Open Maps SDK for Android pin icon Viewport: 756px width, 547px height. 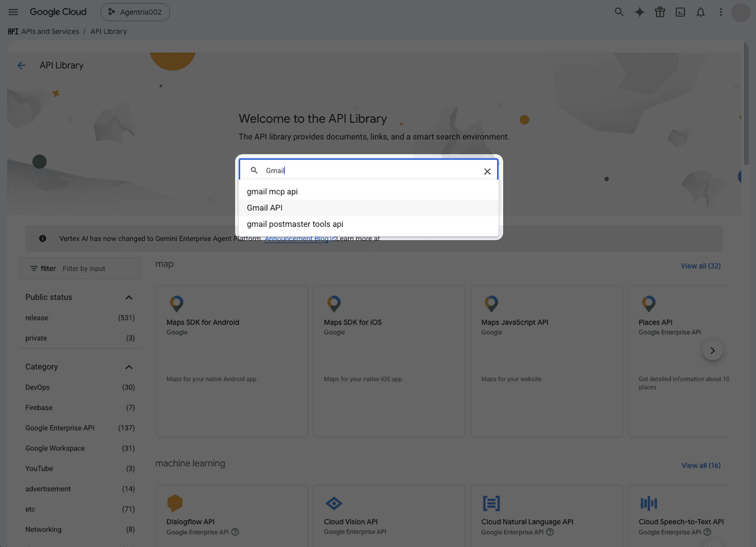(176, 303)
